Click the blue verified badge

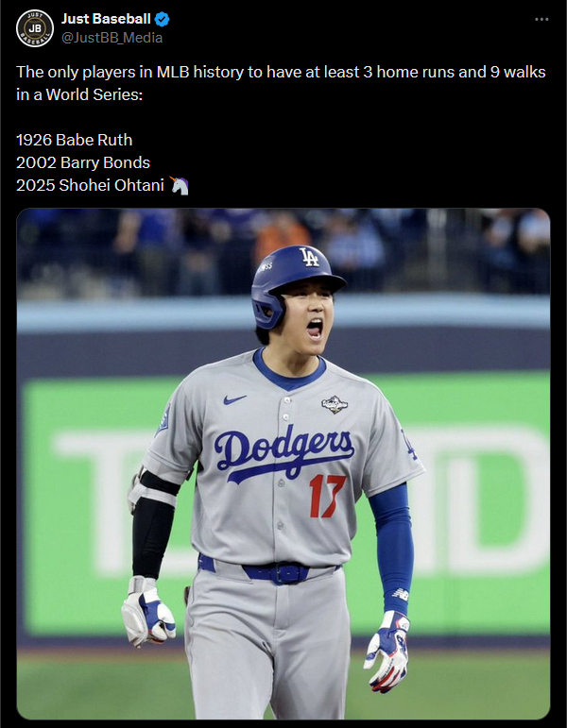(x=163, y=20)
